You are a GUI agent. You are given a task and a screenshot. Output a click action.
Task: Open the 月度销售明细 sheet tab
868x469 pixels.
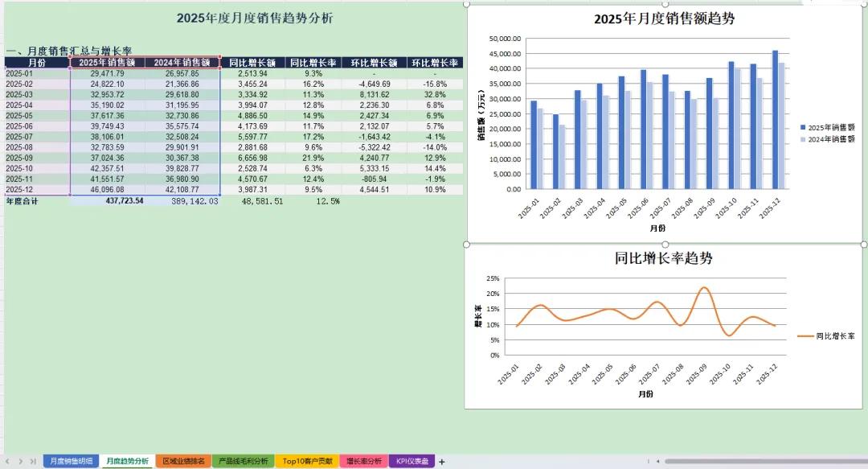72,461
